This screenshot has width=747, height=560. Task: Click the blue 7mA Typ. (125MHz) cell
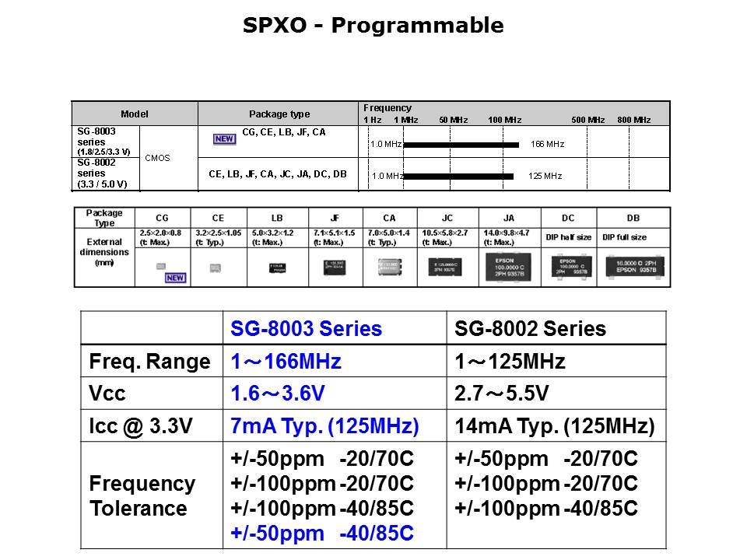(x=325, y=426)
